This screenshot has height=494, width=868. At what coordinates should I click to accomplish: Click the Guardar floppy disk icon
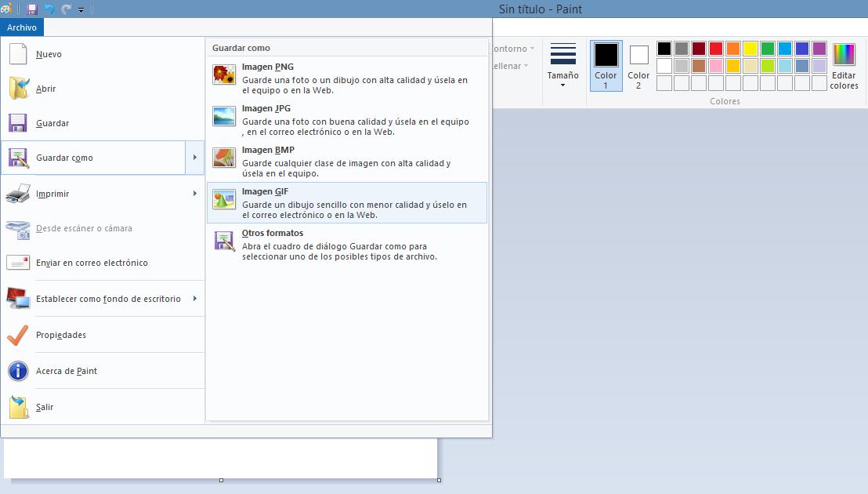[x=18, y=123]
